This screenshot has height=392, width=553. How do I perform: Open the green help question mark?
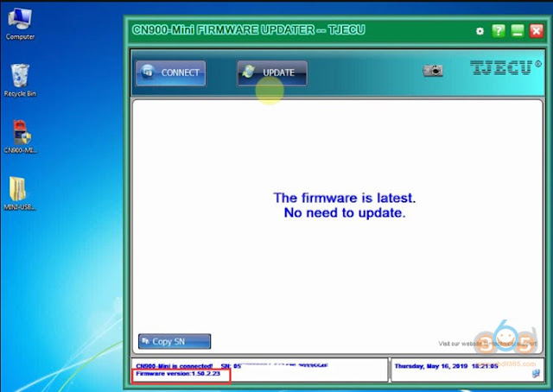click(499, 31)
